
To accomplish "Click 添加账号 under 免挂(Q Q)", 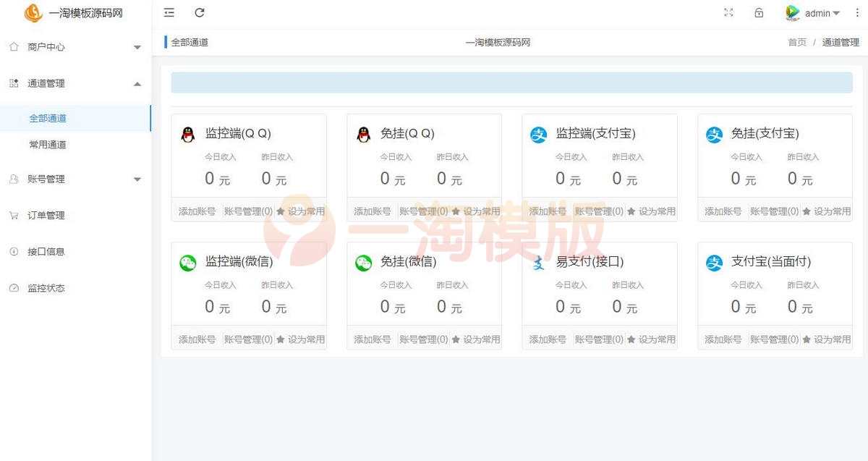I will (x=372, y=211).
